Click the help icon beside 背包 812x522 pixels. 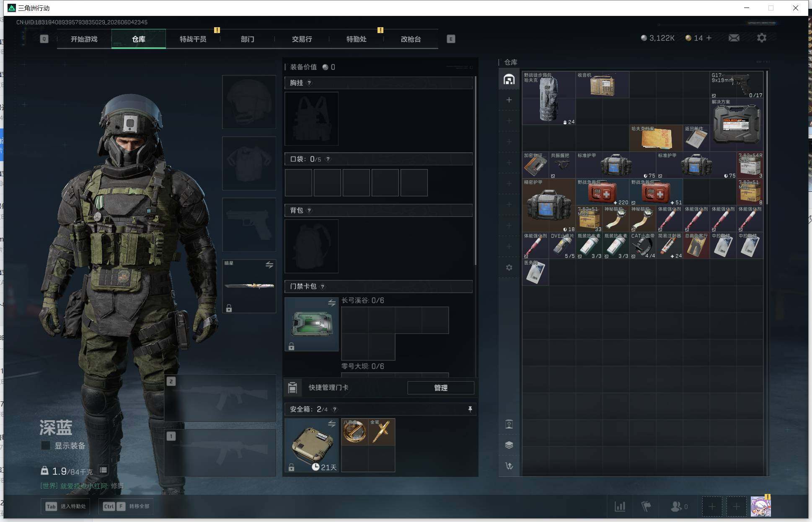coord(309,210)
